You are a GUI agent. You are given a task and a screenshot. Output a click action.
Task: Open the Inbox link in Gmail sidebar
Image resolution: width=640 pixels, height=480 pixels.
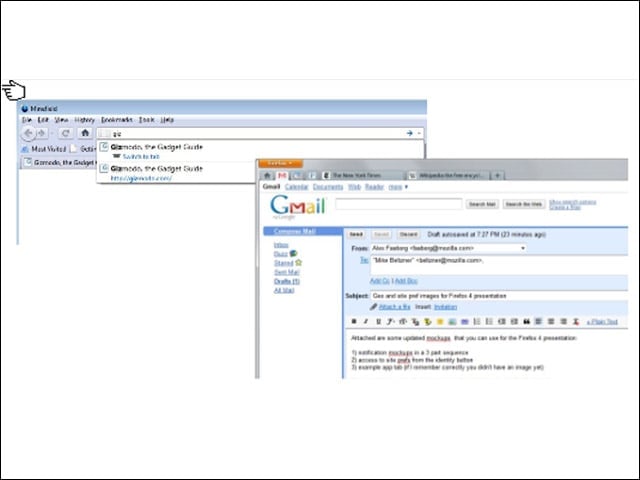click(x=281, y=245)
